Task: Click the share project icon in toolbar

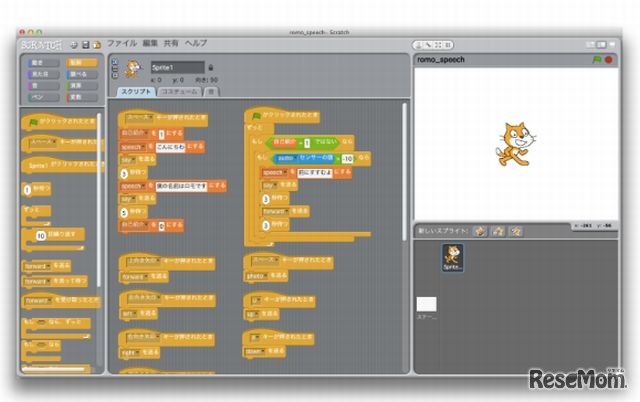Action: (95, 44)
